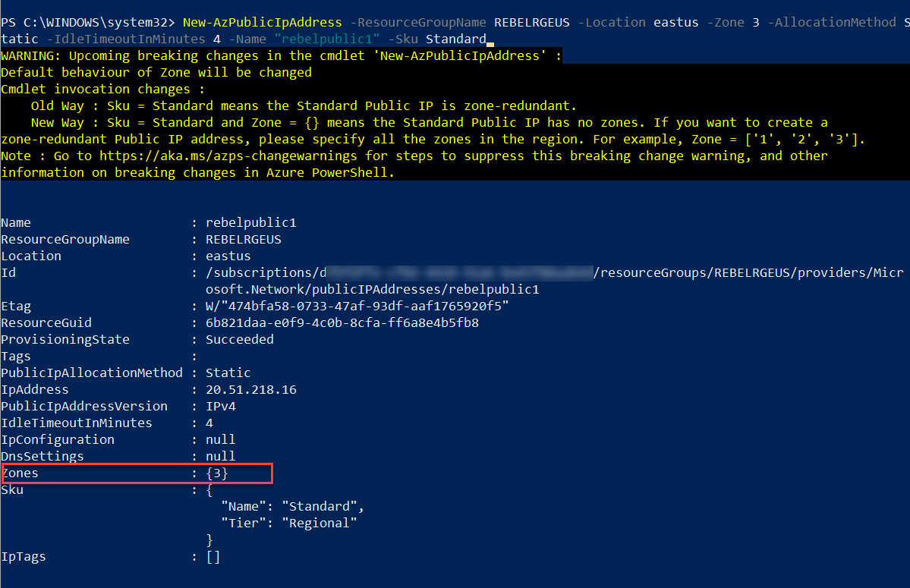
Task: Click the -ResourceGroupName parameter in command
Action: tap(418, 23)
